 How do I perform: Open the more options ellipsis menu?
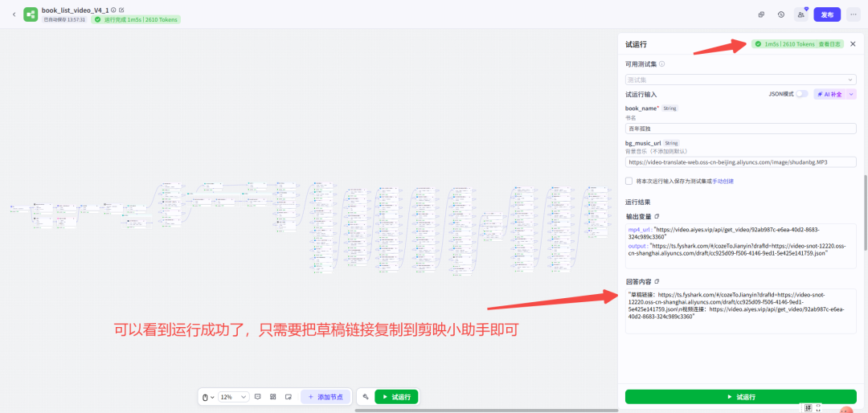point(853,14)
